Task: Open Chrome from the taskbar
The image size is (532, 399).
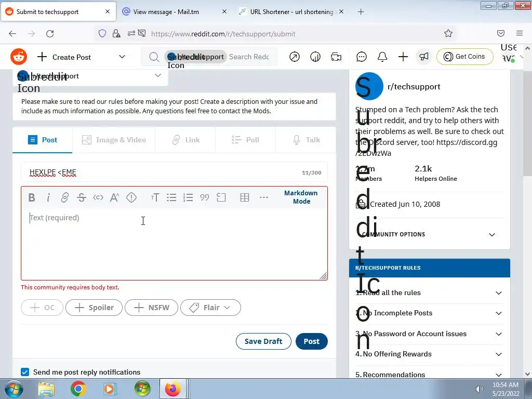Action: click(x=78, y=389)
